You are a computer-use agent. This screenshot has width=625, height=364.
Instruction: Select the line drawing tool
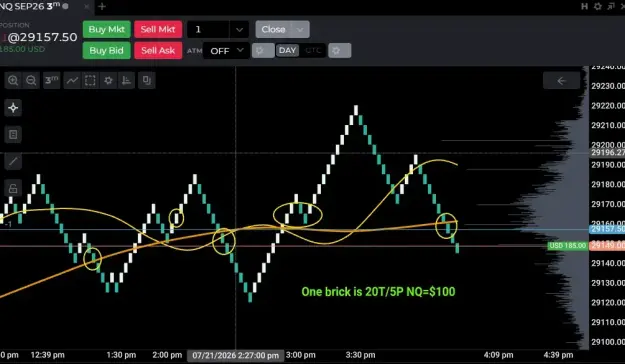[13, 161]
